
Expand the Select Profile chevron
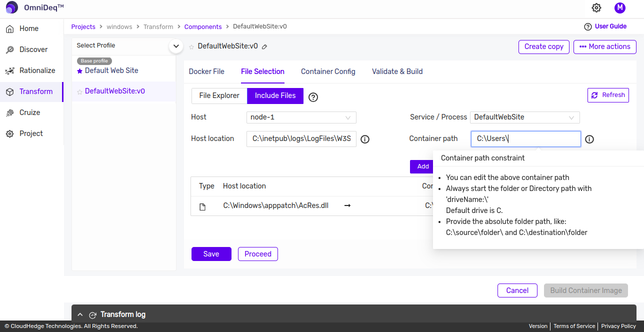(175, 46)
